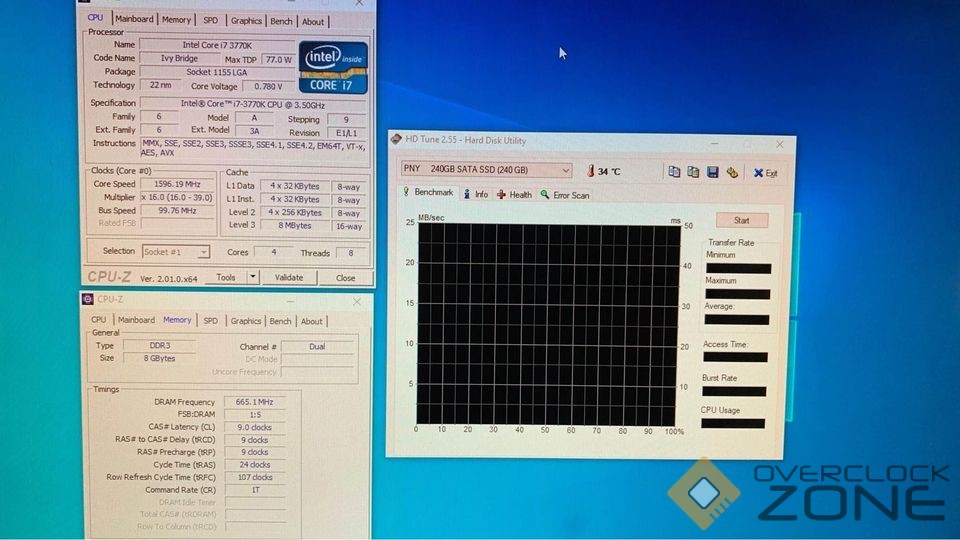The image size is (960, 540).
Task: Switch to HD Tune Benchmark tab
Action: point(429,192)
